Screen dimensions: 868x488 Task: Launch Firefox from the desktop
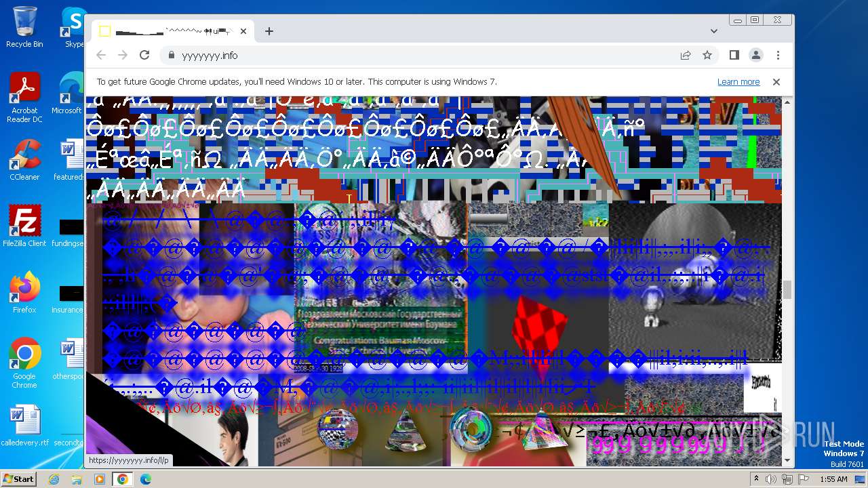point(24,293)
